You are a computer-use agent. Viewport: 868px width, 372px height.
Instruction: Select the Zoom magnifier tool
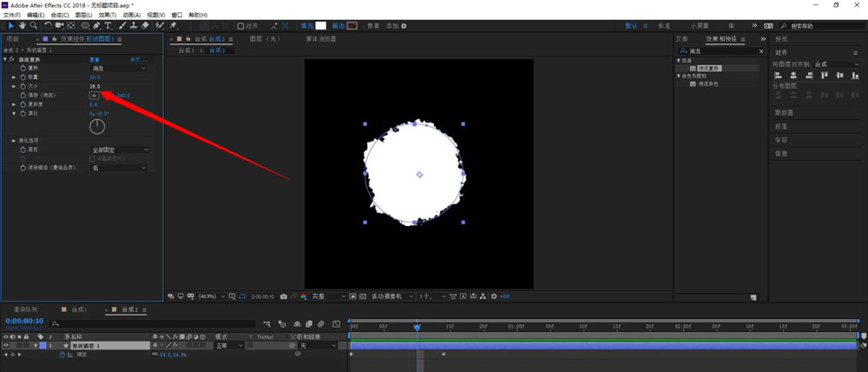[x=33, y=26]
